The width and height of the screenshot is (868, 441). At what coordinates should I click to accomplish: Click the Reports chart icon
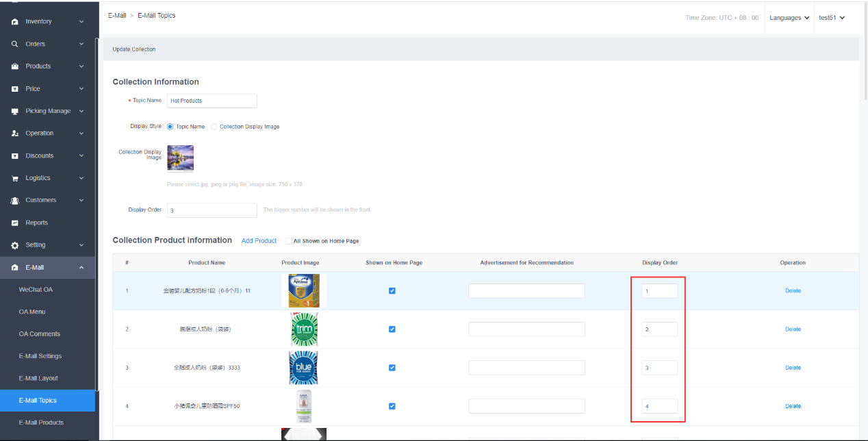click(15, 223)
